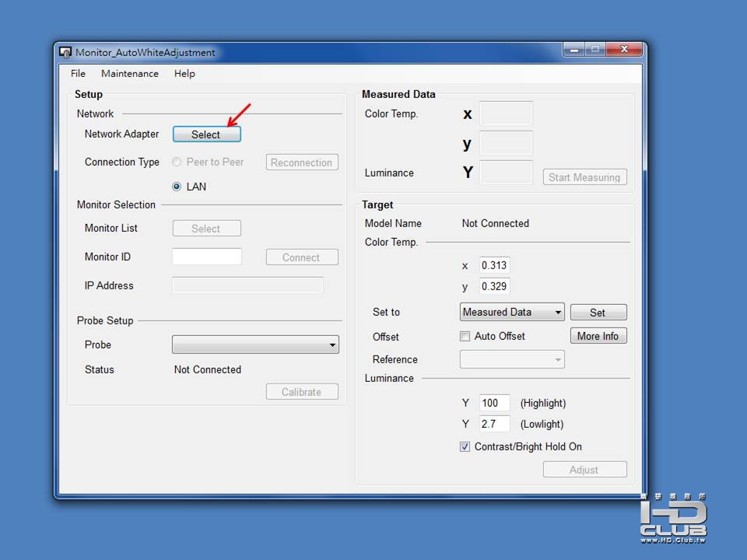Viewport: 747px width, 560px height.
Task: Open the Set to Measured Data dropdown
Action: (x=512, y=312)
